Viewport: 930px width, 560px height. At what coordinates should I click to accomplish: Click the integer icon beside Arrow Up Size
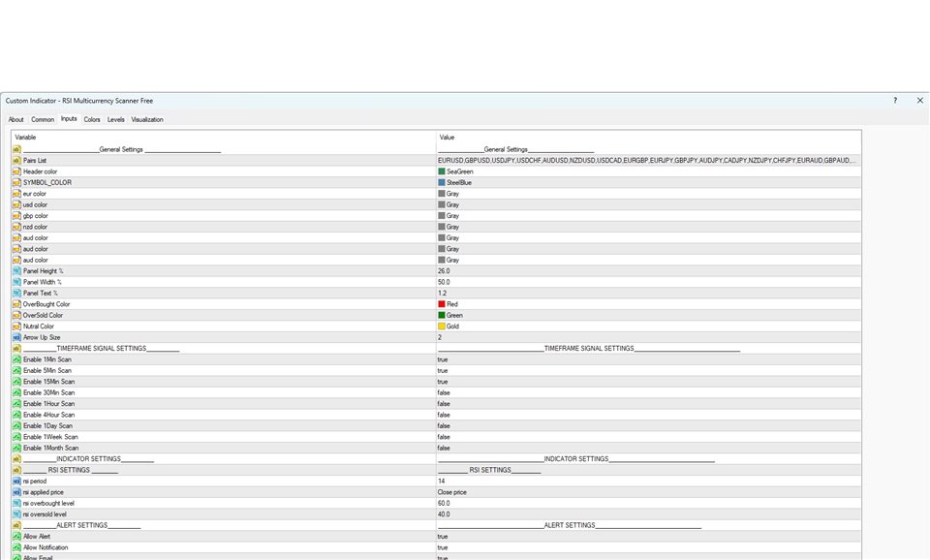pyautogui.click(x=16, y=337)
